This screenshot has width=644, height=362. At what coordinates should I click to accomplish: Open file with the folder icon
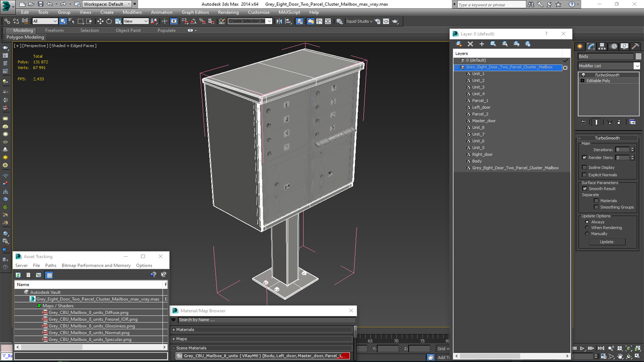(31, 4)
